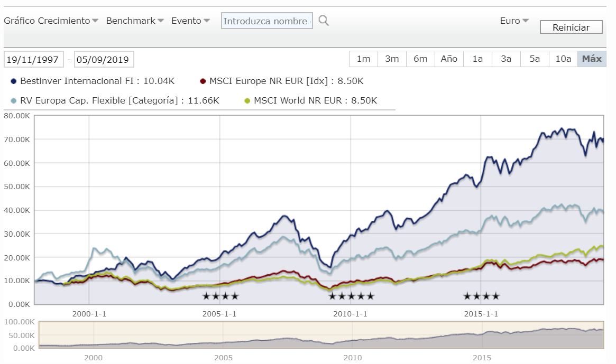Image resolution: width=616 pixels, height=364 pixels.
Task: Click the four-star rating marker near 2005
Action: [x=220, y=296]
